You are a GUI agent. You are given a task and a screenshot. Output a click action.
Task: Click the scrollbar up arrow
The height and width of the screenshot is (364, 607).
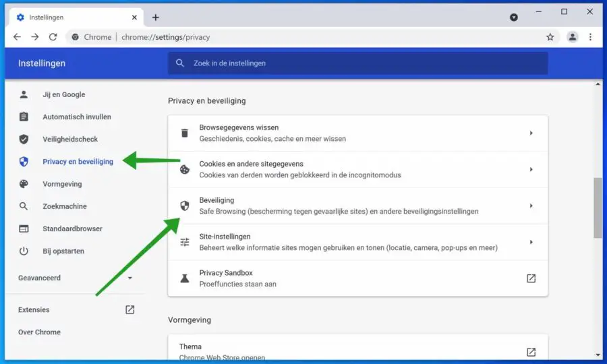click(x=598, y=84)
